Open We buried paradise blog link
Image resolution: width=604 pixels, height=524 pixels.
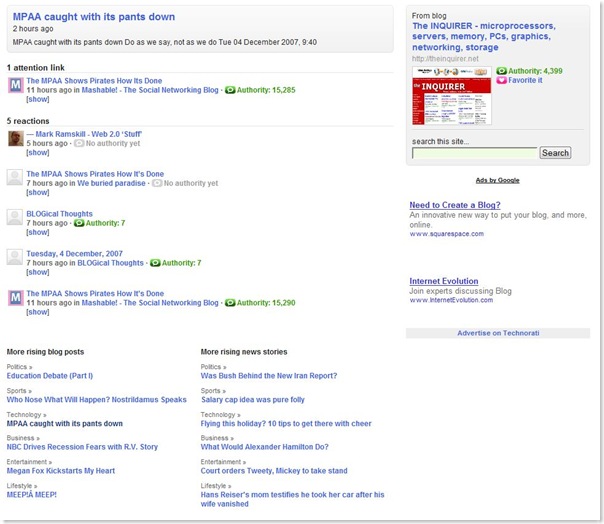pyautogui.click(x=111, y=183)
